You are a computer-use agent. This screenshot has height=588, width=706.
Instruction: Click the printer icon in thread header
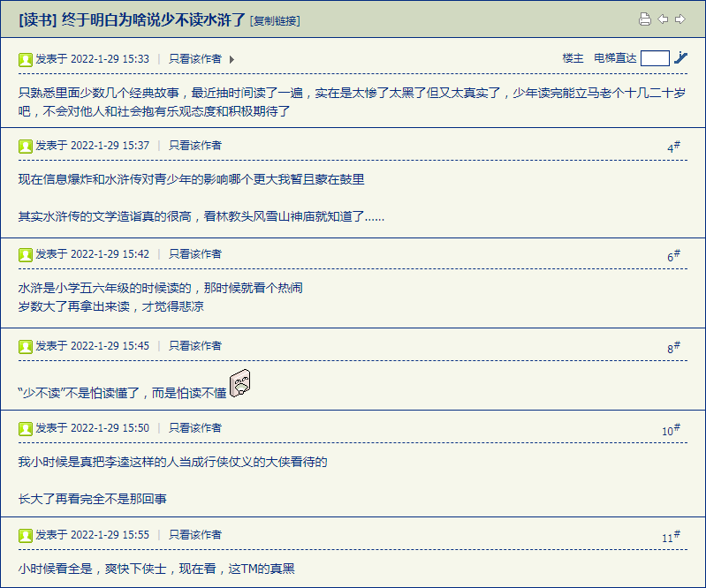click(x=645, y=19)
